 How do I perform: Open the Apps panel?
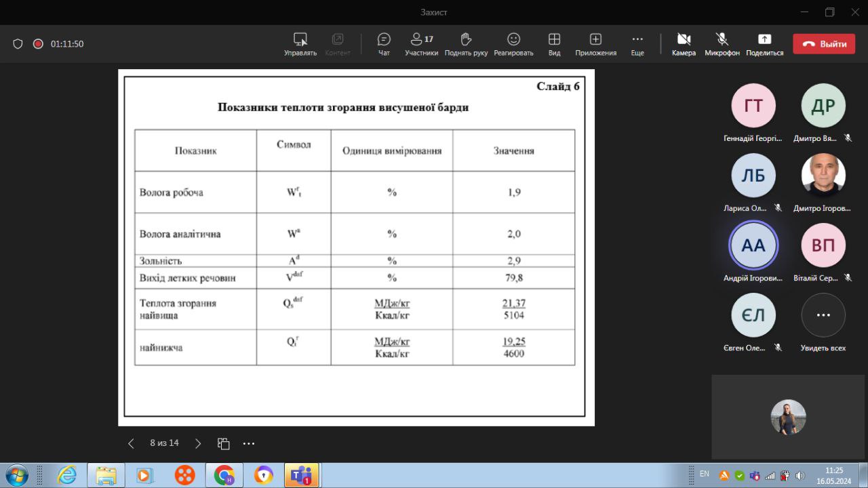coord(595,43)
